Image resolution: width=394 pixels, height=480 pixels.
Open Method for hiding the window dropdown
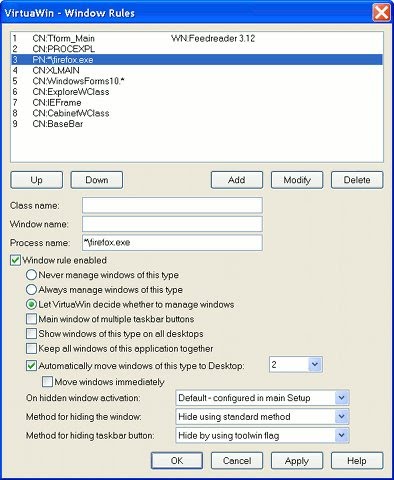click(262, 416)
